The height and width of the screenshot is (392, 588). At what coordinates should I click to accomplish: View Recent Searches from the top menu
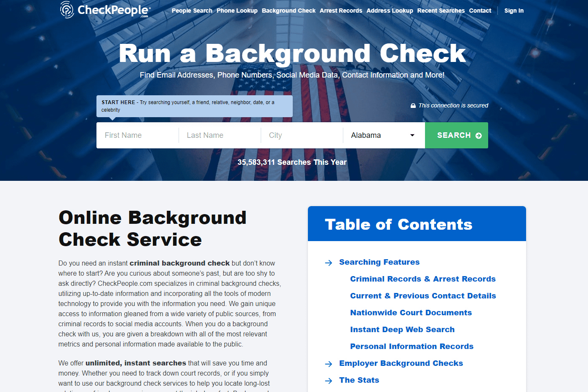[x=441, y=11]
